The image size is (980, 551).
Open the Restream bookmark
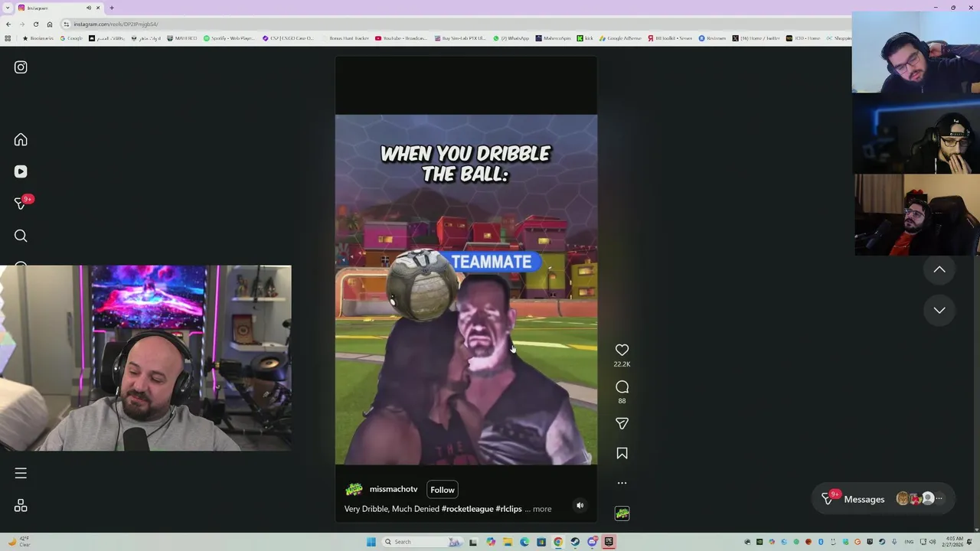[712, 38]
